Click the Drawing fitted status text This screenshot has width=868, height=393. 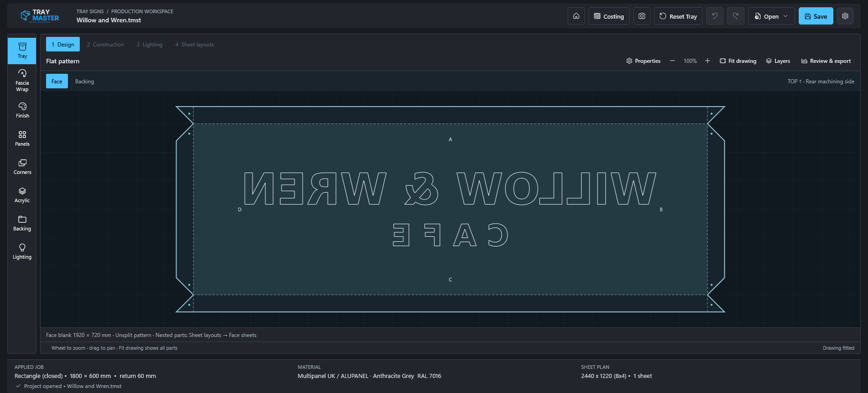point(838,348)
